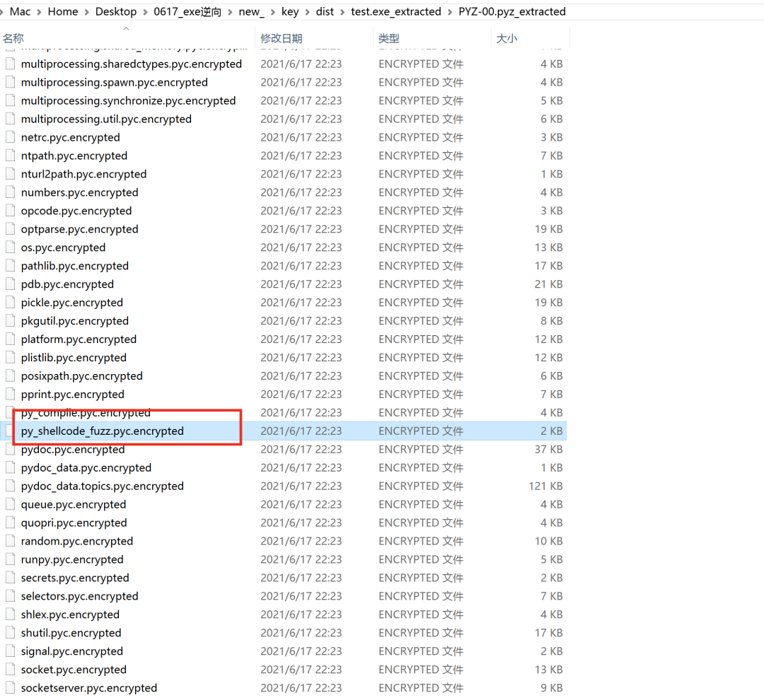Expand the chevron after Home in path
The height and width of the screenshot is (700, 764).
click(x=87, y=12)
